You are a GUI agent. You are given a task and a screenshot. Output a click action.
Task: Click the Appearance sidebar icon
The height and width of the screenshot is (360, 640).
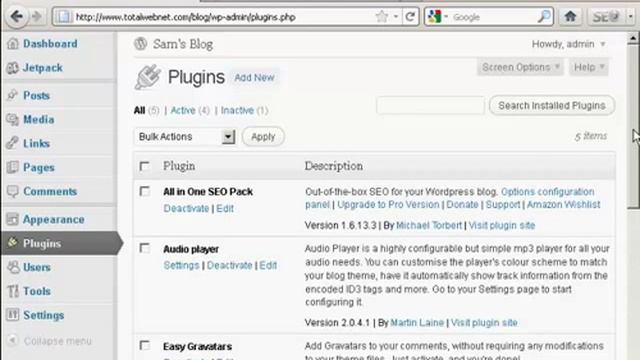coord(13,219)
